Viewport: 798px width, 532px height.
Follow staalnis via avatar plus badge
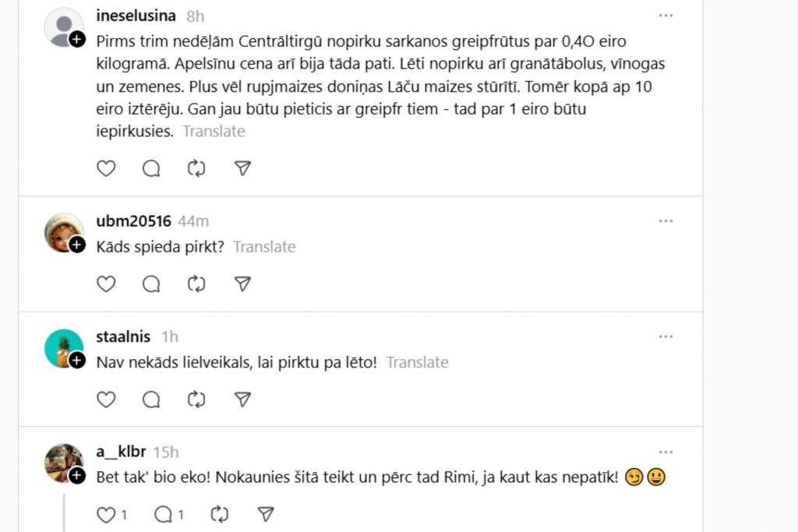point(77,360)
